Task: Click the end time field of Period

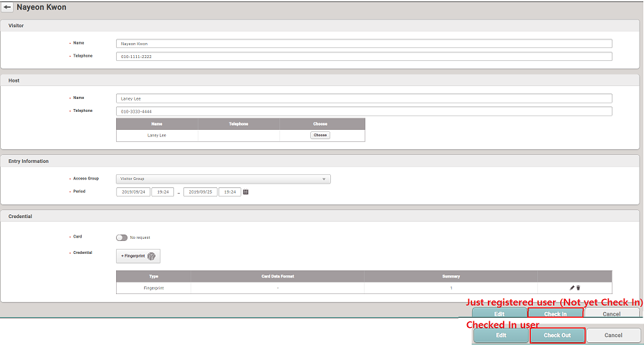Action: [x=229, y=192]
